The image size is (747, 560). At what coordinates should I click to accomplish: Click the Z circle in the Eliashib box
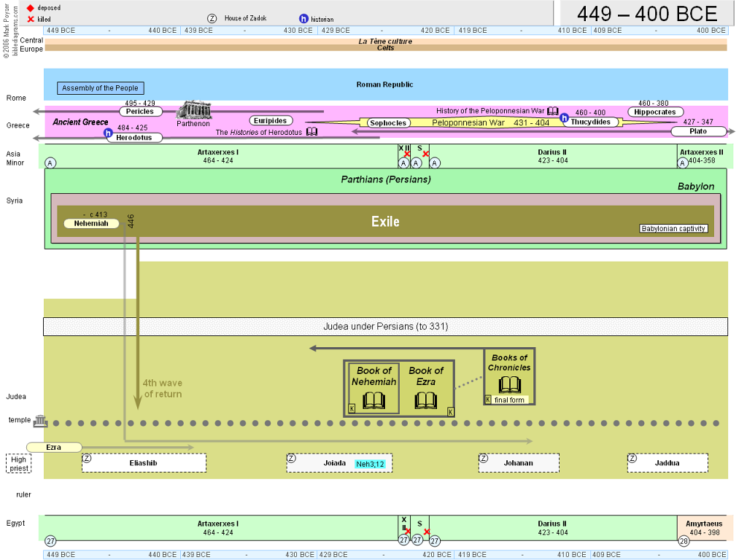[87, 459]
